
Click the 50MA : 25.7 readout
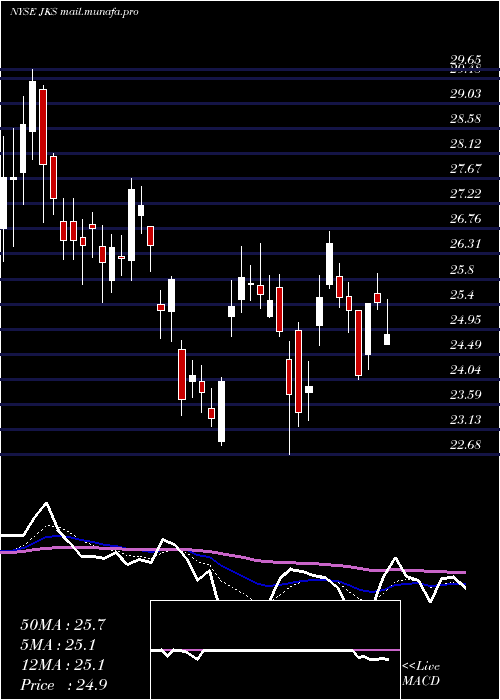pos(63,625)
